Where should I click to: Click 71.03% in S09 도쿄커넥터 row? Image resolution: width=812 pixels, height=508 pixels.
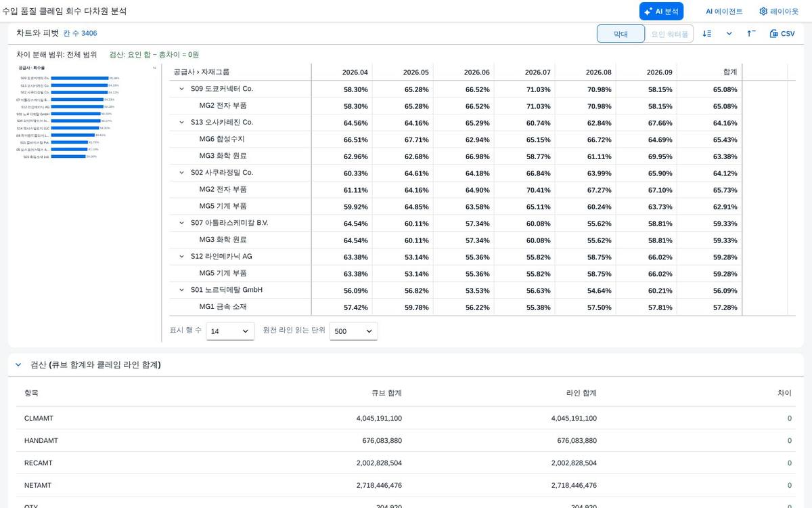point(539,89)
